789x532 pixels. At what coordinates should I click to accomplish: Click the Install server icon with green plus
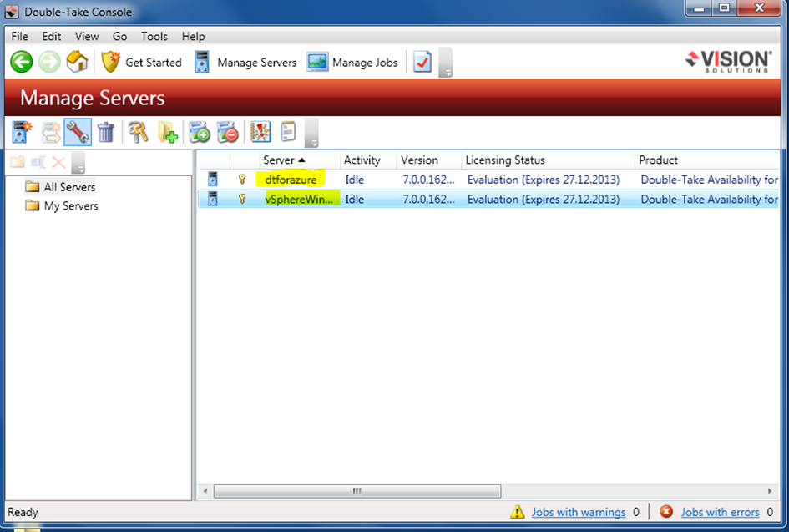pyautogui.click(x=199, y=132)
